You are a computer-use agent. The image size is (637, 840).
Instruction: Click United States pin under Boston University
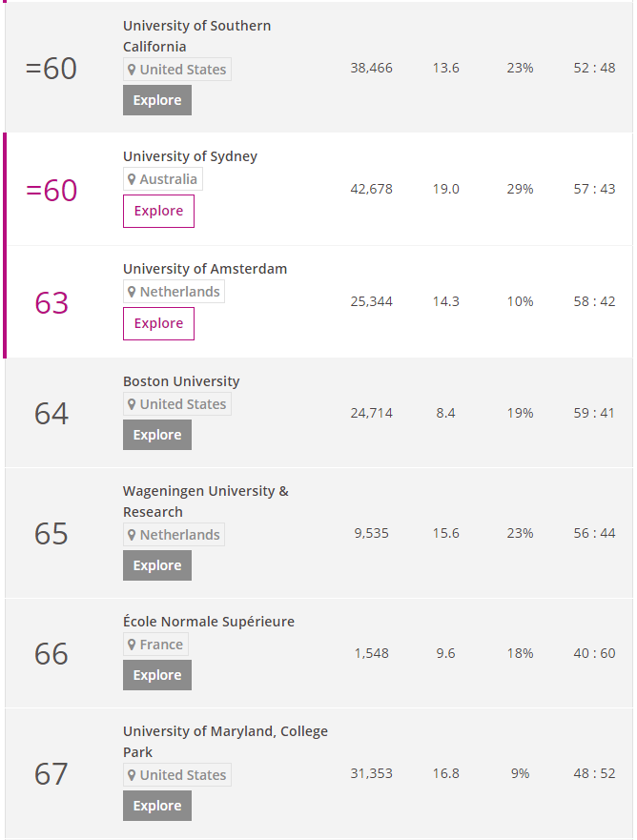coord(132,404)
